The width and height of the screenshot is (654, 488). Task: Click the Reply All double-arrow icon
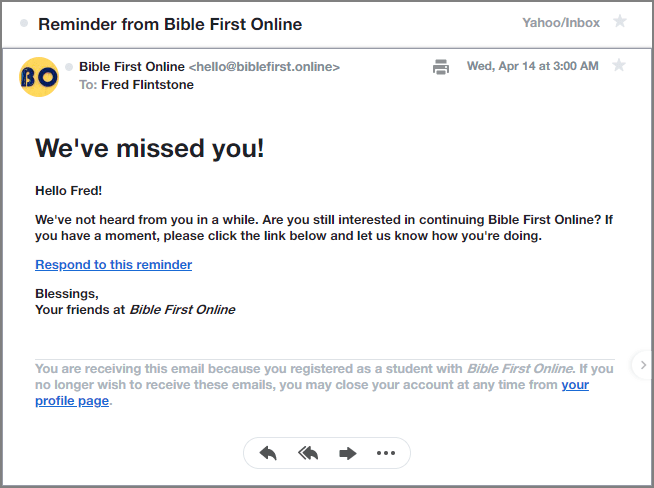[308, 453]
